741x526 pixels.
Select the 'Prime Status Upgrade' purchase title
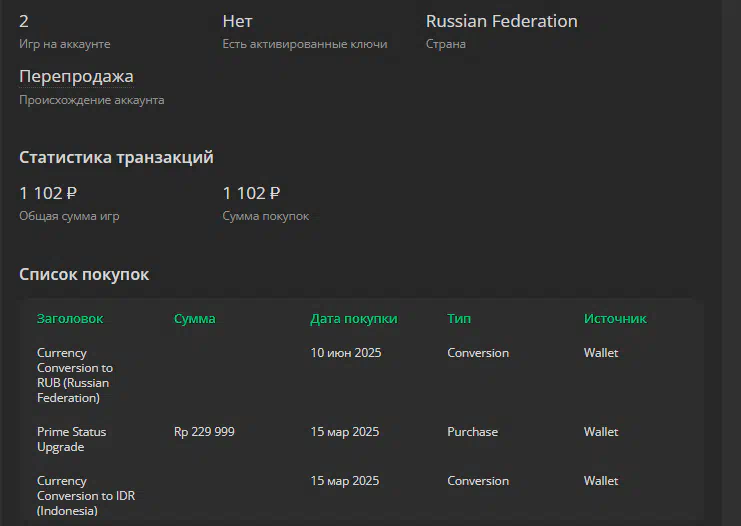[71, 439]
